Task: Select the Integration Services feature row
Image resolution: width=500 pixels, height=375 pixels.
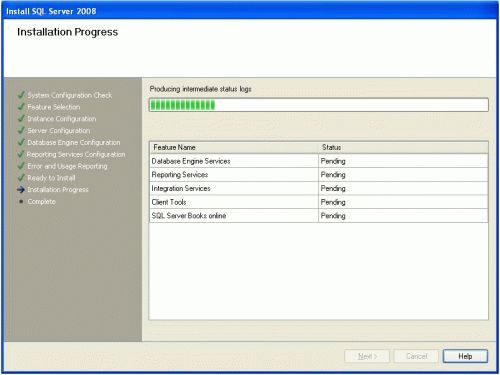Action: click(319, 188)
